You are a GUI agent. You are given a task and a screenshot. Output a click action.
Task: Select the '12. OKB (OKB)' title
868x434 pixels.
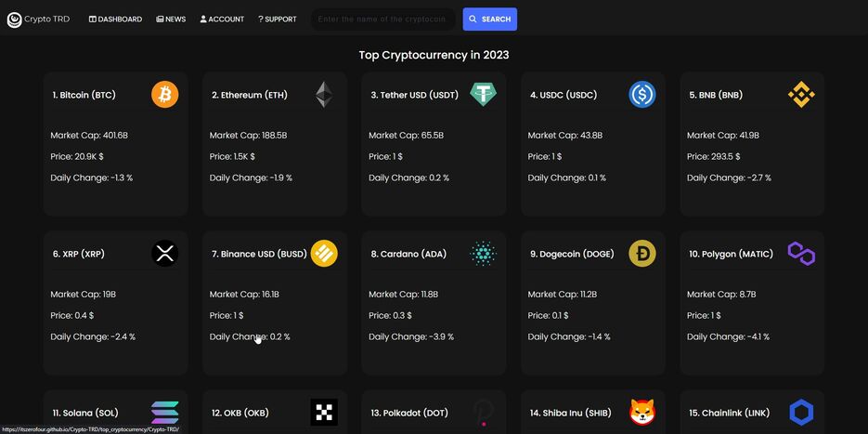pyautogui.click(x=240, y=414)
